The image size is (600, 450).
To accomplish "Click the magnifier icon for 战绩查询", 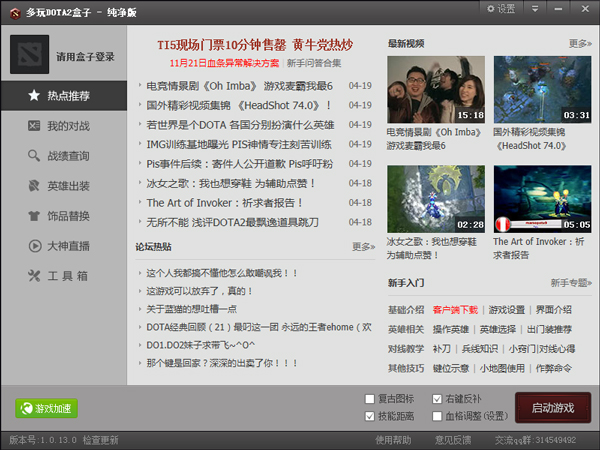I will point(34,156).
